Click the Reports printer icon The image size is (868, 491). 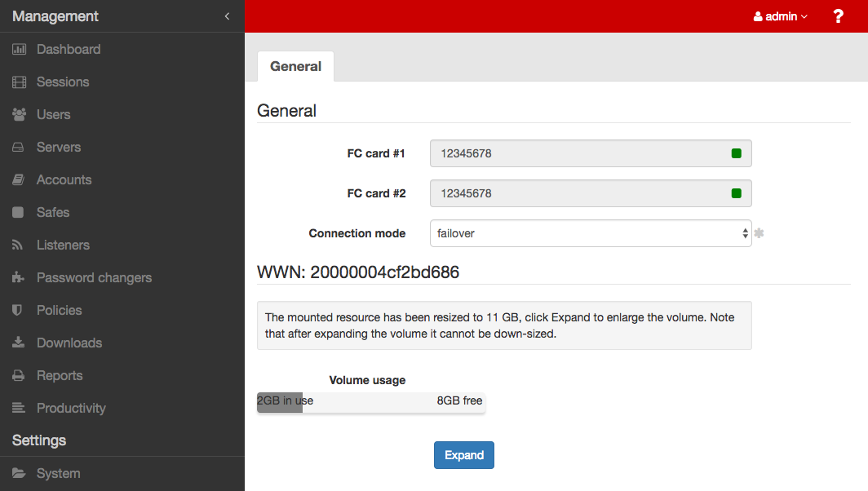19,376
